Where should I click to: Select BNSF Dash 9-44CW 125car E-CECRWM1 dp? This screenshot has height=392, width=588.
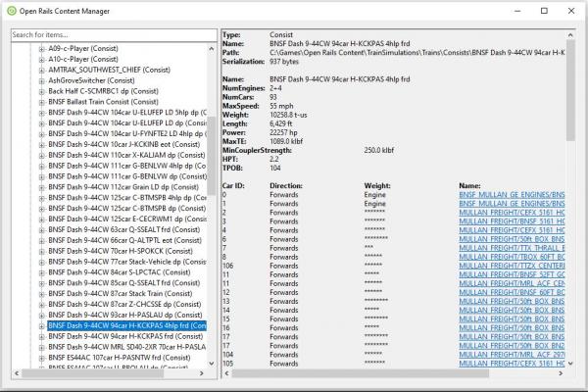click(127, 219)
